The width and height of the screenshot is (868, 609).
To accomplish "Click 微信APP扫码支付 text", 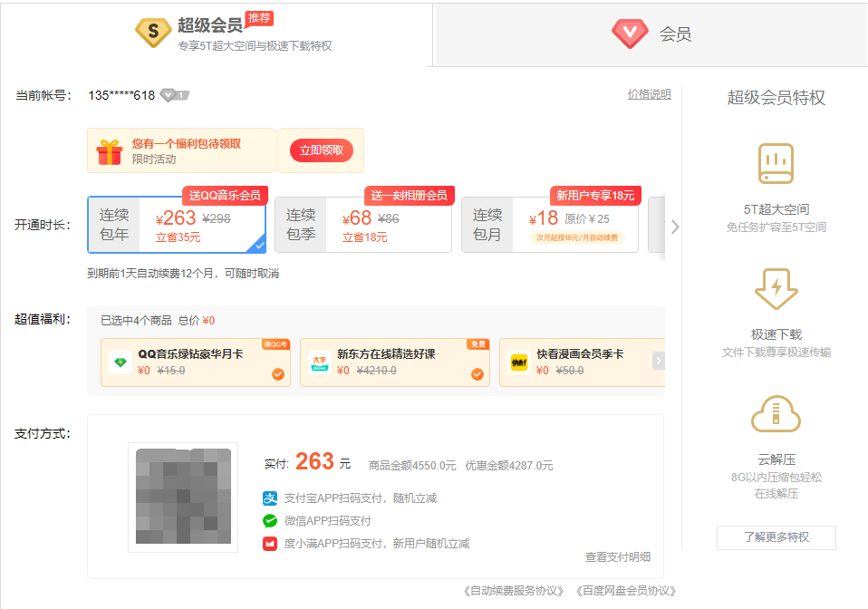I will coord(327,521).
